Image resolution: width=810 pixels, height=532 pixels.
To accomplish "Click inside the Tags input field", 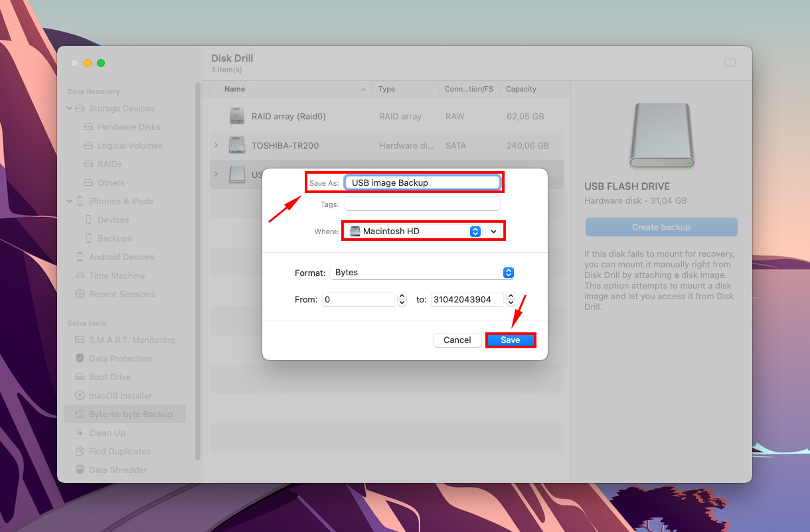I will 422,204.
